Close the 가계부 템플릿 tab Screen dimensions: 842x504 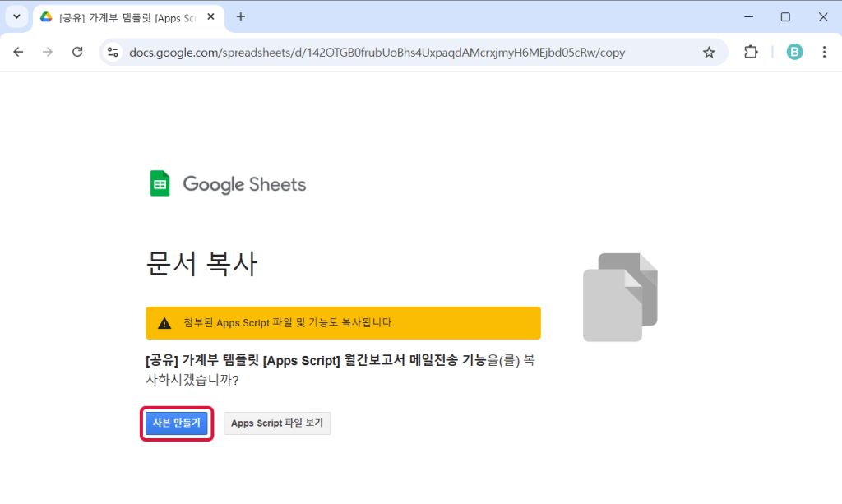coord(210,17)
